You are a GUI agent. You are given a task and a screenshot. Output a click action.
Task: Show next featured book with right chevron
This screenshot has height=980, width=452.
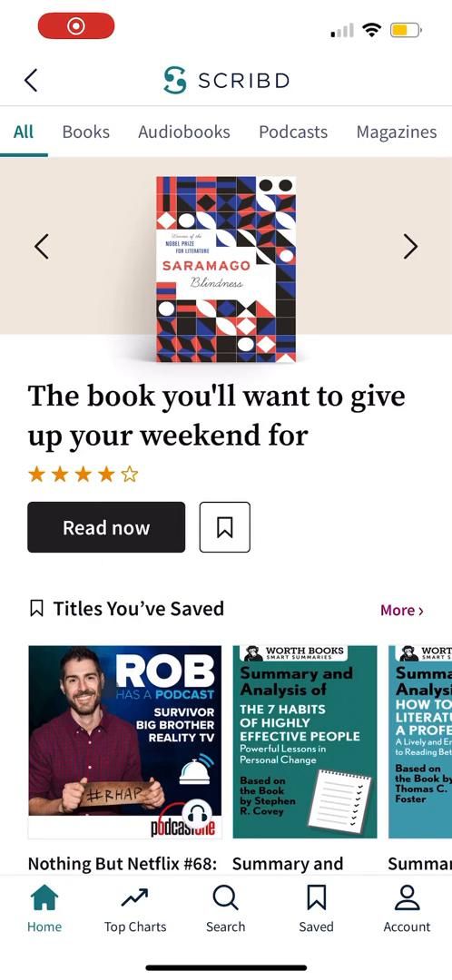[x=410, y=246]
